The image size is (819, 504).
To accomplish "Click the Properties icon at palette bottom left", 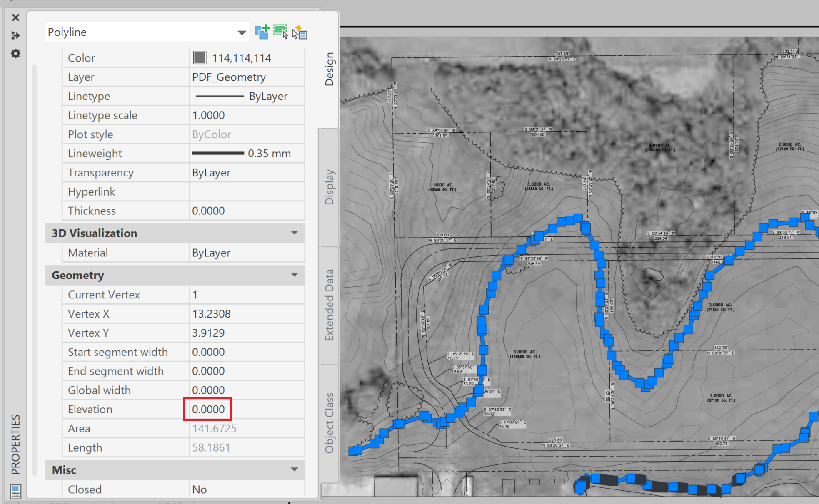I will click(16, 492).
